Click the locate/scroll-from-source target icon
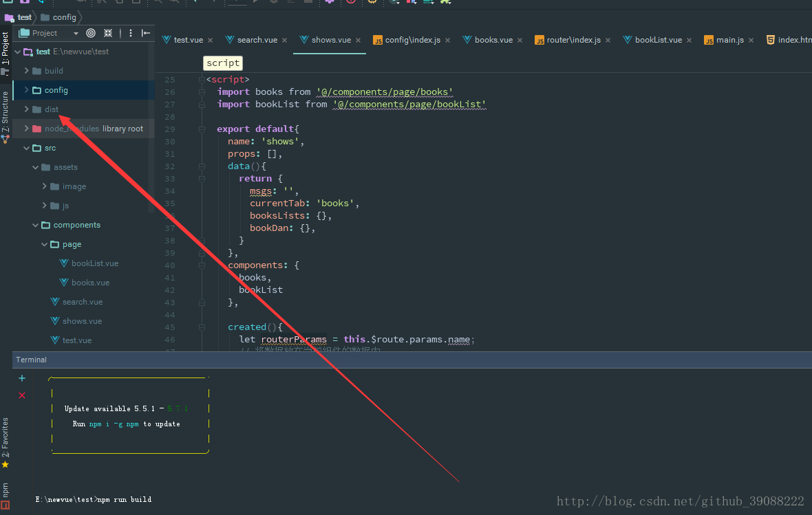 (91, 33)
